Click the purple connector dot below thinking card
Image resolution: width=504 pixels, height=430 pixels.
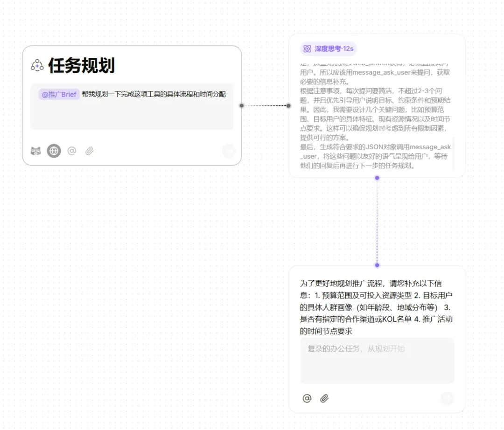tap(377, 178)
